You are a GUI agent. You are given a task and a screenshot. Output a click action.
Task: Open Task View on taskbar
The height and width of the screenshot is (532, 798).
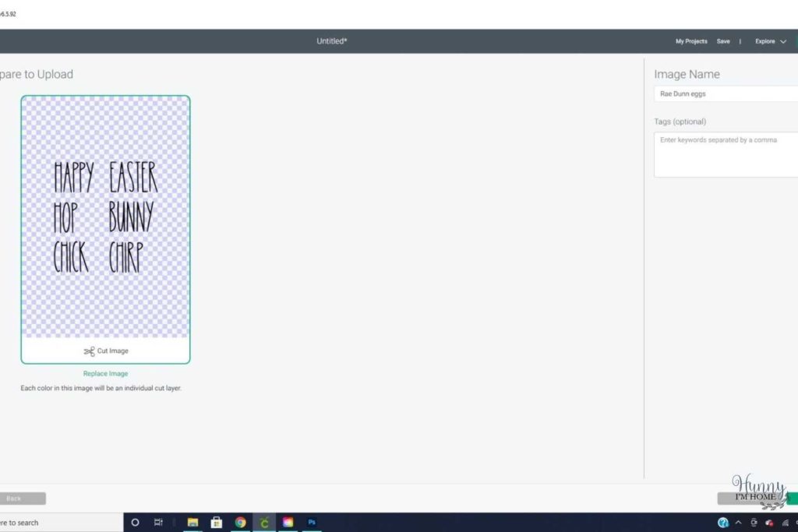click(x=158, y=523)
